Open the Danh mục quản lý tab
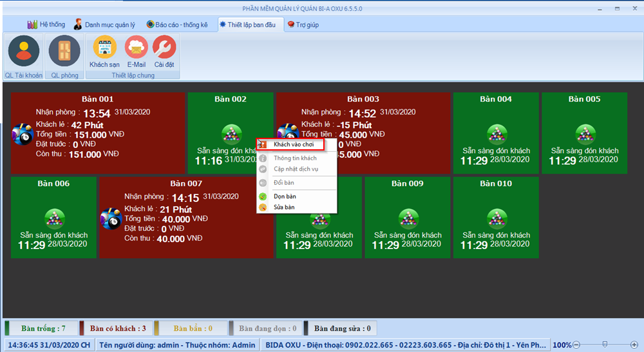Screen dimensions: 644x352 104,24
